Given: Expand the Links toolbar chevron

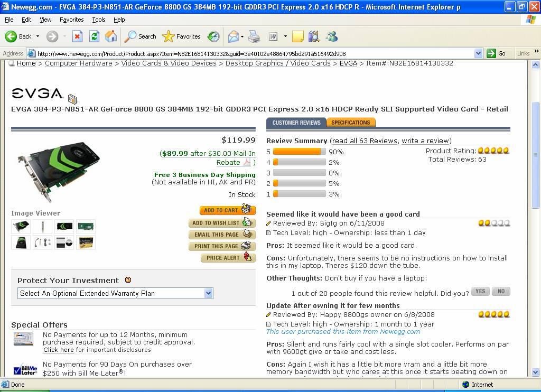Looking at the screenshot, I should tap(537, 51).
